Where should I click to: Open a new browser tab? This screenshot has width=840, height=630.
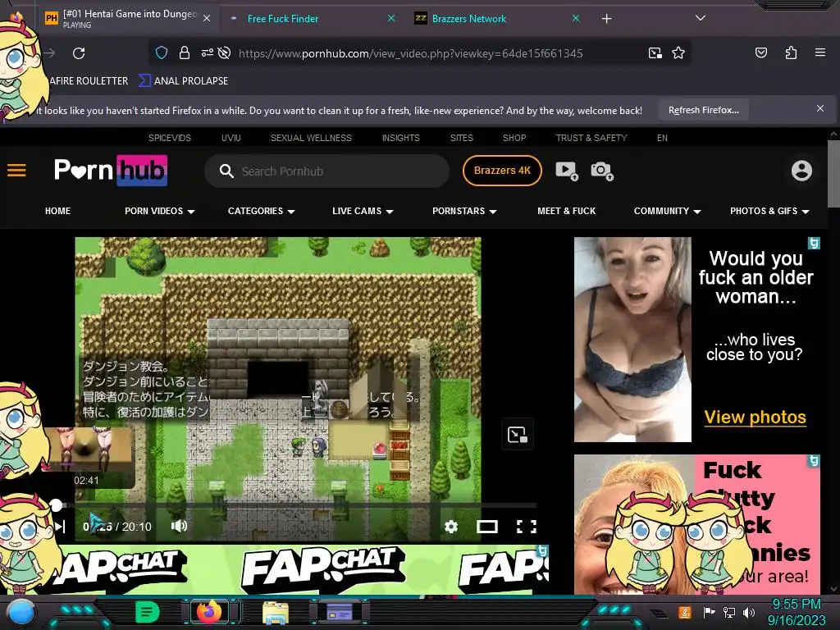click(x=606, y=19)
